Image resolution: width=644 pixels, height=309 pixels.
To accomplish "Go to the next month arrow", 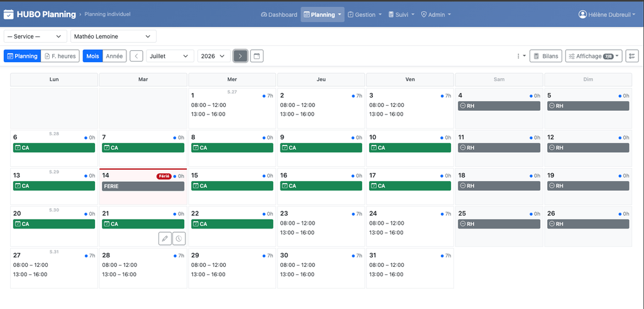I will tap(240, 56).
